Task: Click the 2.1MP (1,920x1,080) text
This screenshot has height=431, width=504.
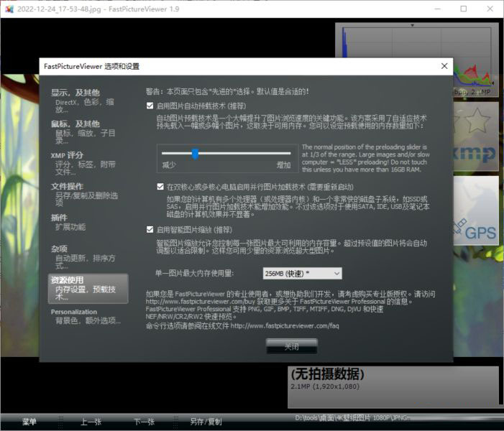Action: click(325, 386)
